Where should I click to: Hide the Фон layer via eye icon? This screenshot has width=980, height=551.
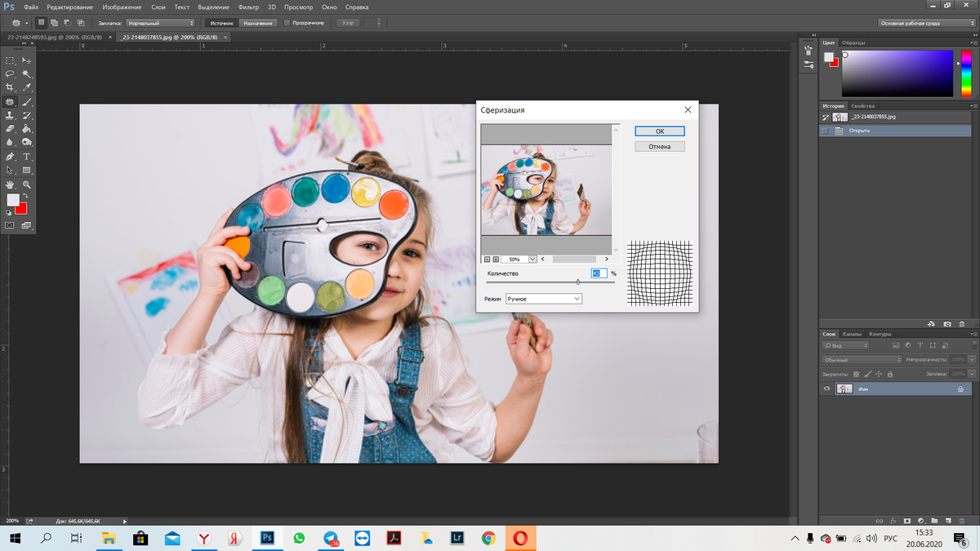826,389
